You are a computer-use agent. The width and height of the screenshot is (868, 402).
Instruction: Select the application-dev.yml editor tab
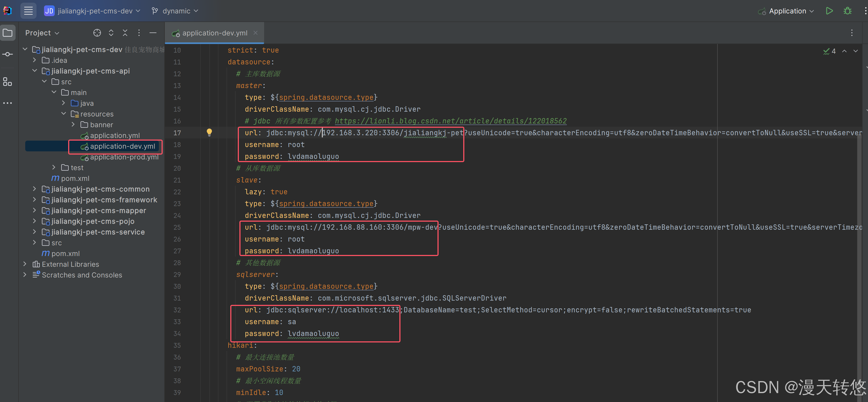(215, 33)
